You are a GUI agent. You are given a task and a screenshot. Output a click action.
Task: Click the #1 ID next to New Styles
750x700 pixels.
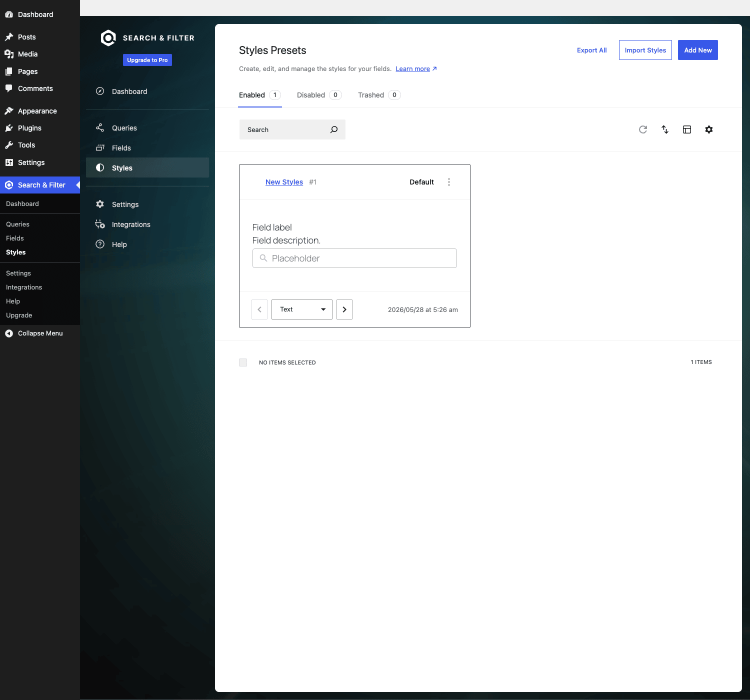click(313, 182)
